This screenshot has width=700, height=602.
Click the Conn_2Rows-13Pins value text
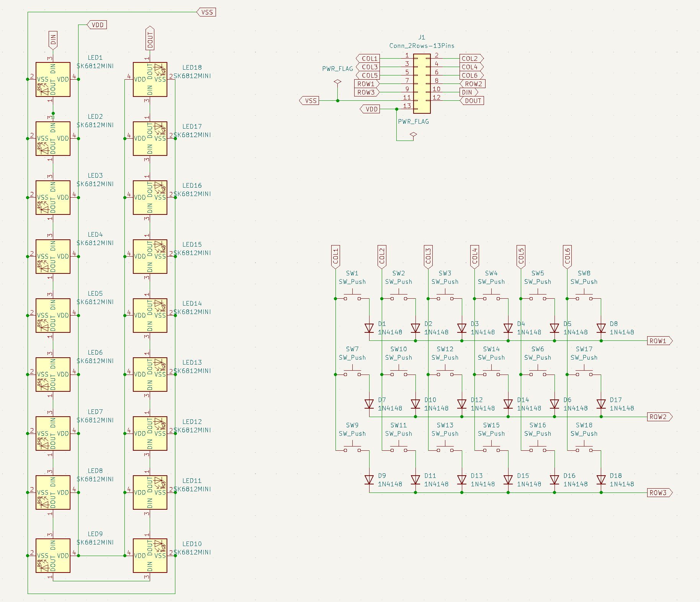tap(422, 46)
